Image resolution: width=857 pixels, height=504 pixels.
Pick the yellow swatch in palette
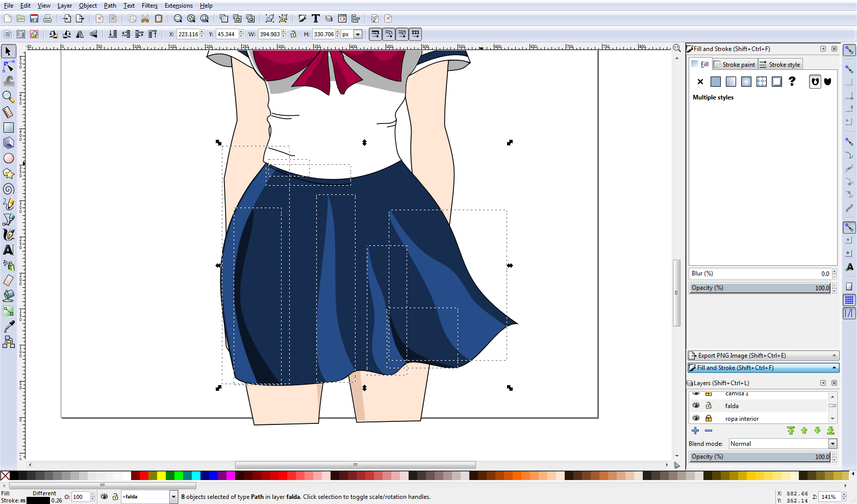coord(162,475)
